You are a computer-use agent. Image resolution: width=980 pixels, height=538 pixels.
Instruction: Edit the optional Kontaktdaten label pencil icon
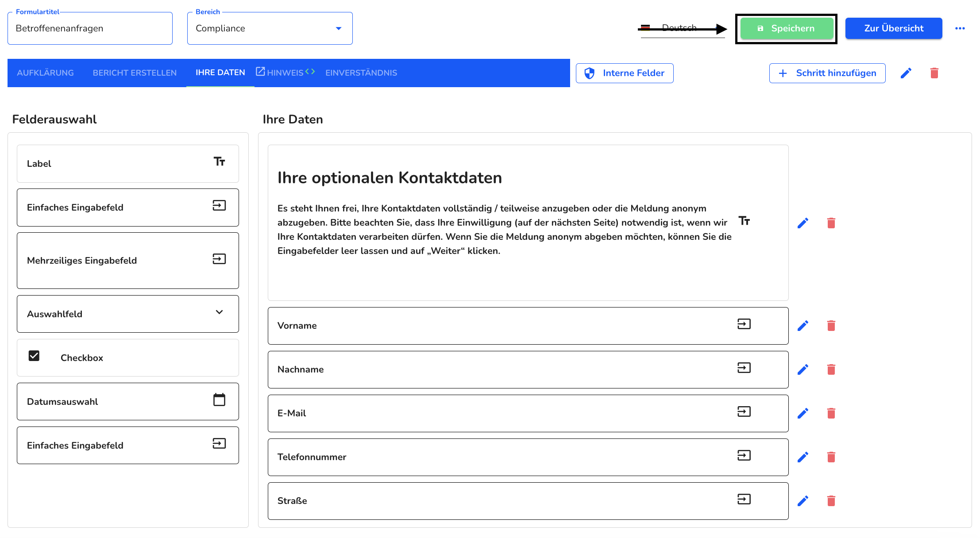tap(803, 223)
